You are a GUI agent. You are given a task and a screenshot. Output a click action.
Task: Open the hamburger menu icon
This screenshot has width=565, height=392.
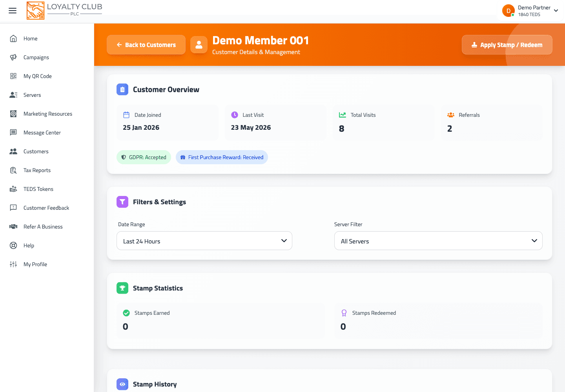tap(13, 11)
